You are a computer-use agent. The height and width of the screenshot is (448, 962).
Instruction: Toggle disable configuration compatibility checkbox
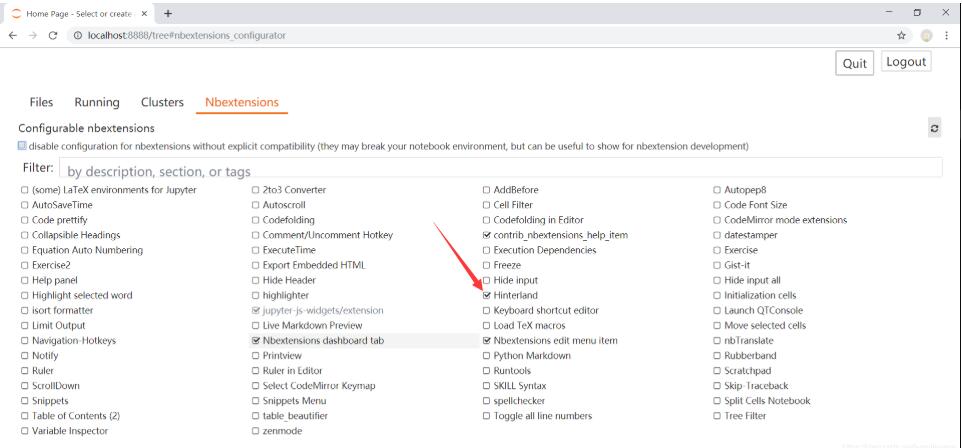tap(23, 146)
